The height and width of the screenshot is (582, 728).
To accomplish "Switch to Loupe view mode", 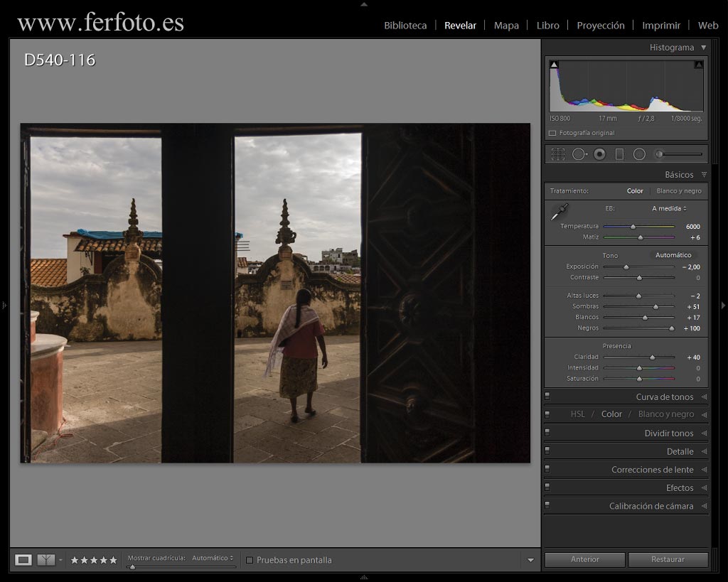I will pyautogui.click(x=23, y=560).
